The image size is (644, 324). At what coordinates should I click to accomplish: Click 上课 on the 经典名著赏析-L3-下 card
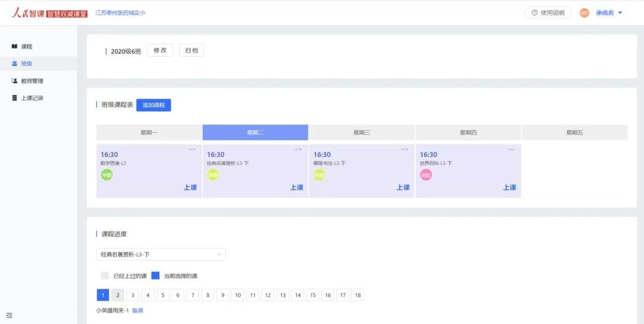[x=297, y=188]
